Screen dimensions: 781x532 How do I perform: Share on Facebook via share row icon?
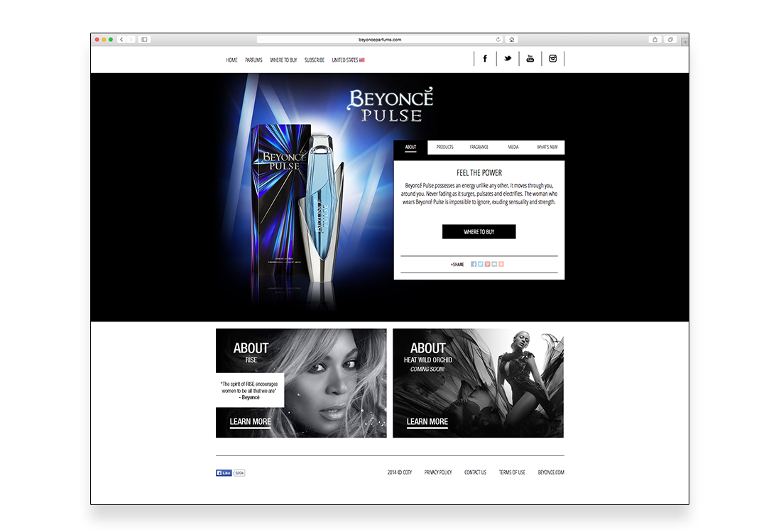(x=474, y=265)
